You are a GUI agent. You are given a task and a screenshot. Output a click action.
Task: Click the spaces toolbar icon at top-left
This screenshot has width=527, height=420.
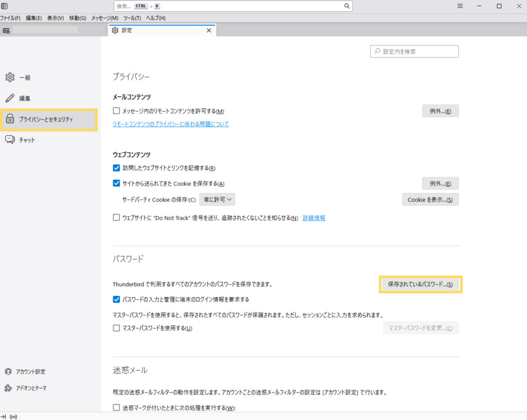tap(5, 6)
